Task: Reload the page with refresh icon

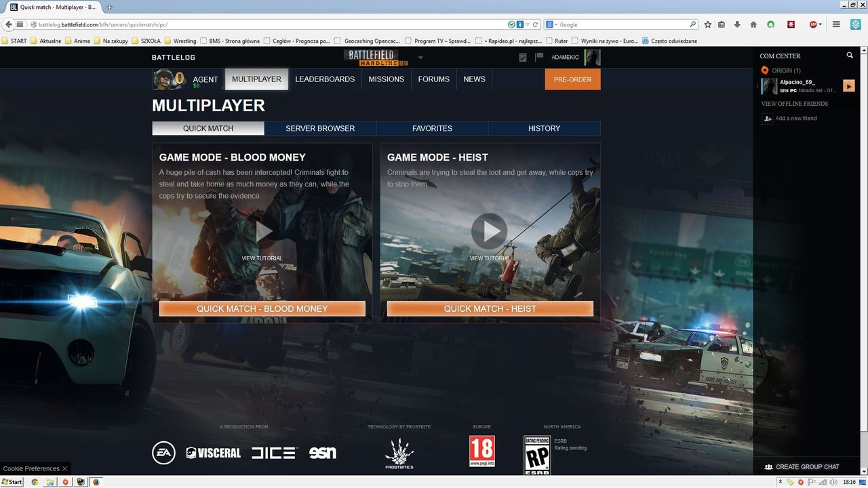Action: tap(535, 24)
